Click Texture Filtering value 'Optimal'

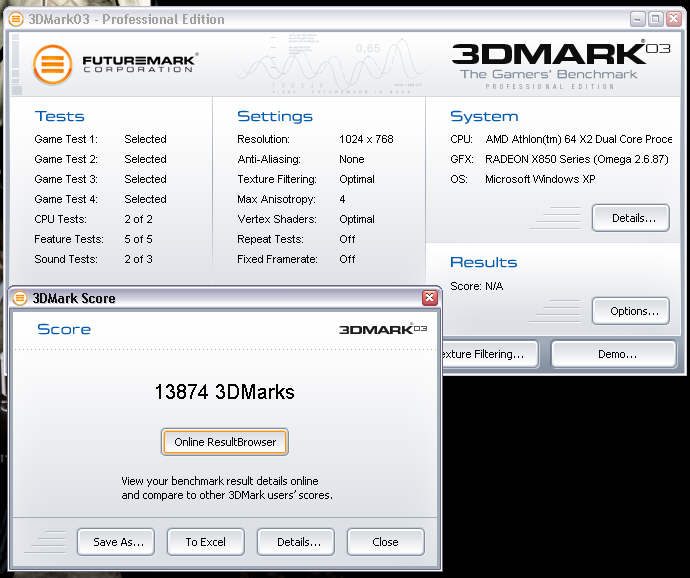[357, 179]
